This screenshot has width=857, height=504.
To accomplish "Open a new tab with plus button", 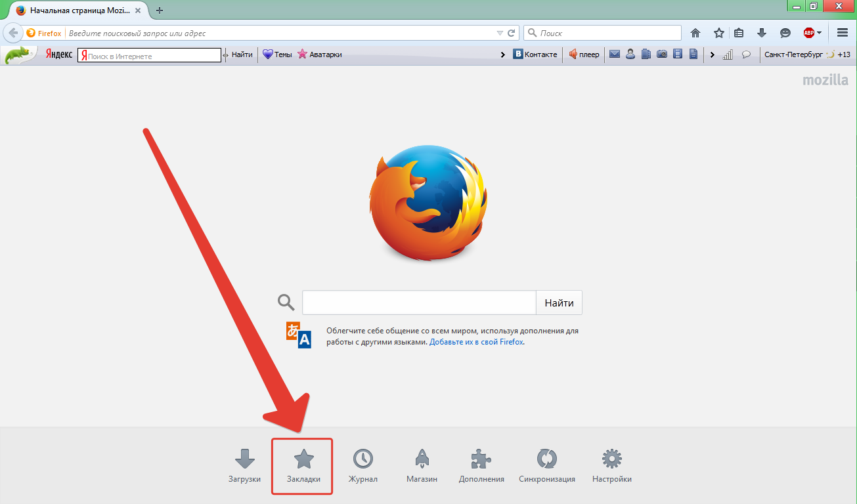I will pos(160,10).
